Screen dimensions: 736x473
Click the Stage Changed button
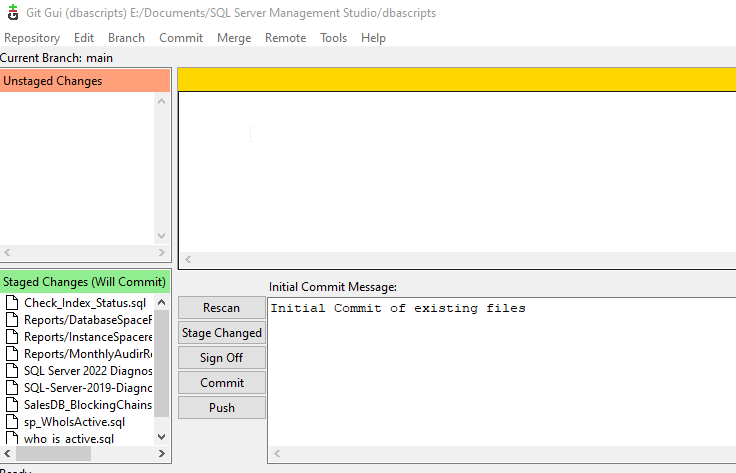click(222, 333)
